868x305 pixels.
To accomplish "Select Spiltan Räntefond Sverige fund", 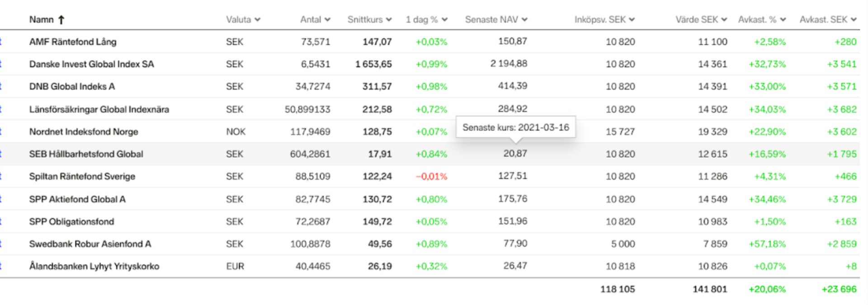I will click(x=82, y=176).
